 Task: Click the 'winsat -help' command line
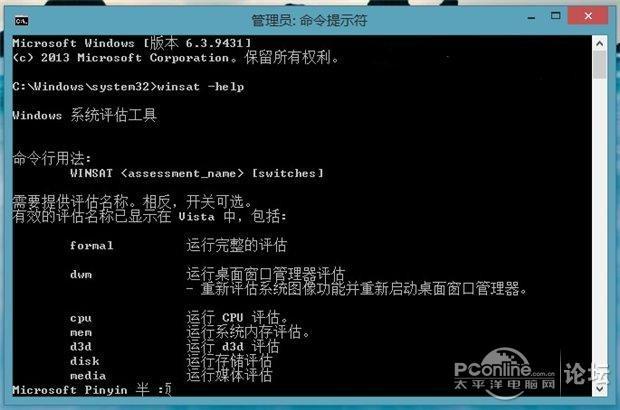tap(128, 86)
